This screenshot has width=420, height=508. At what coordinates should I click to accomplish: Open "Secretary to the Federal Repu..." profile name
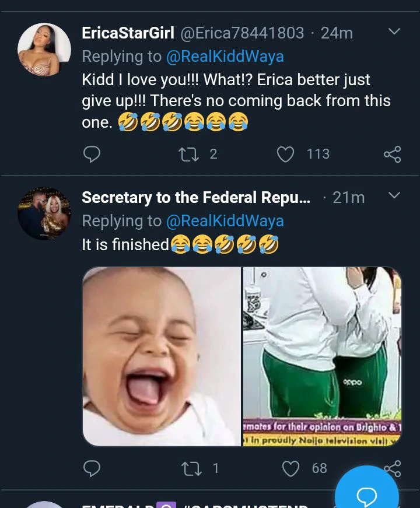coord(196,198)
